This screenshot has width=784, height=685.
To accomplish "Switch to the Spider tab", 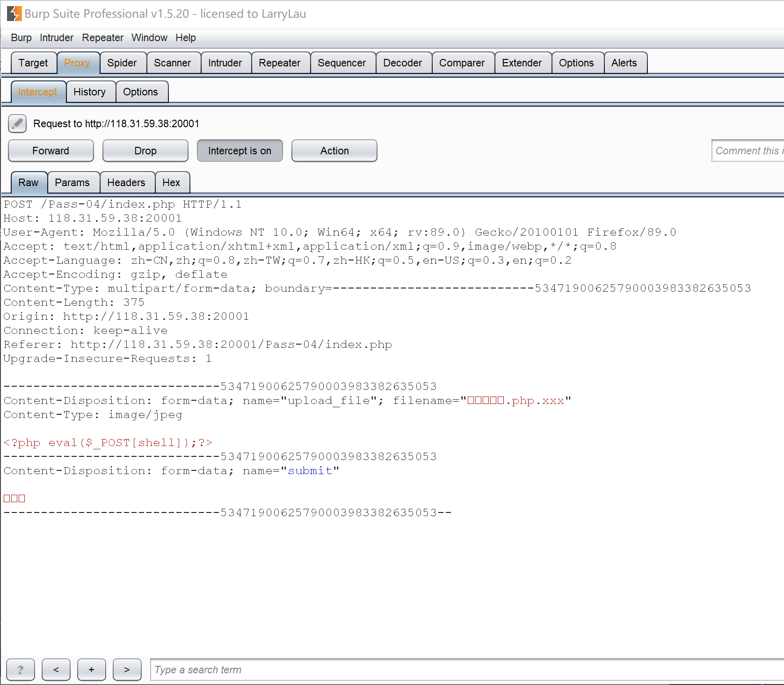I will (x=122, y=63).
